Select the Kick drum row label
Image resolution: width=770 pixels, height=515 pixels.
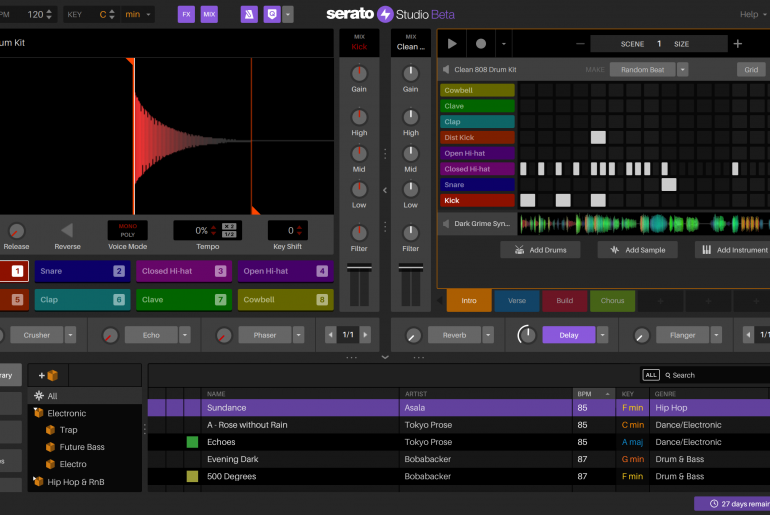[x=477, y=200]
